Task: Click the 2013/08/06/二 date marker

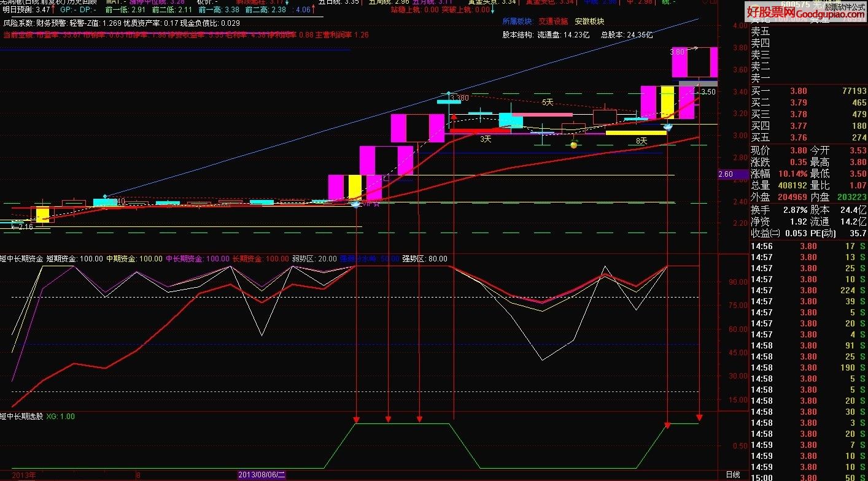Action: [262, 475]
